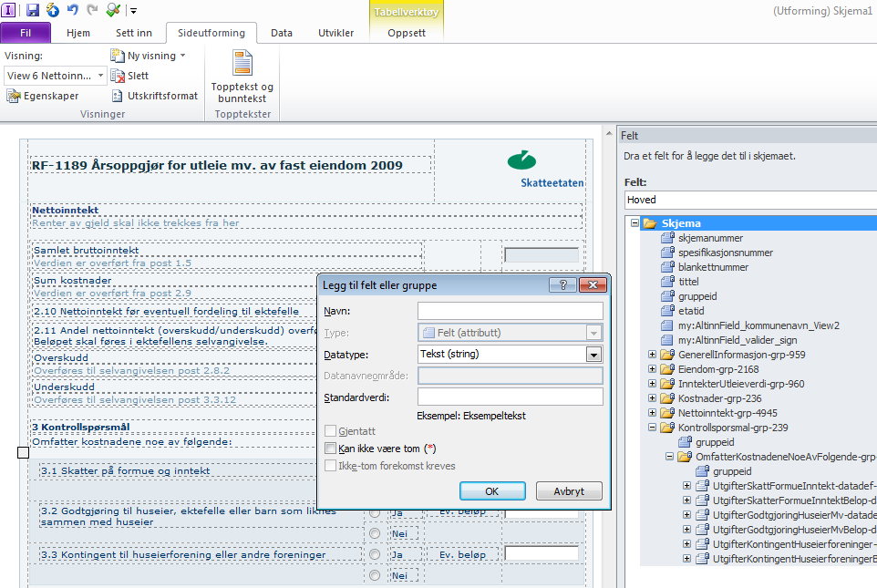
Task: Click the icon beside my:AltinnField_kommunenavn_View2
Action: pos(666,325)
